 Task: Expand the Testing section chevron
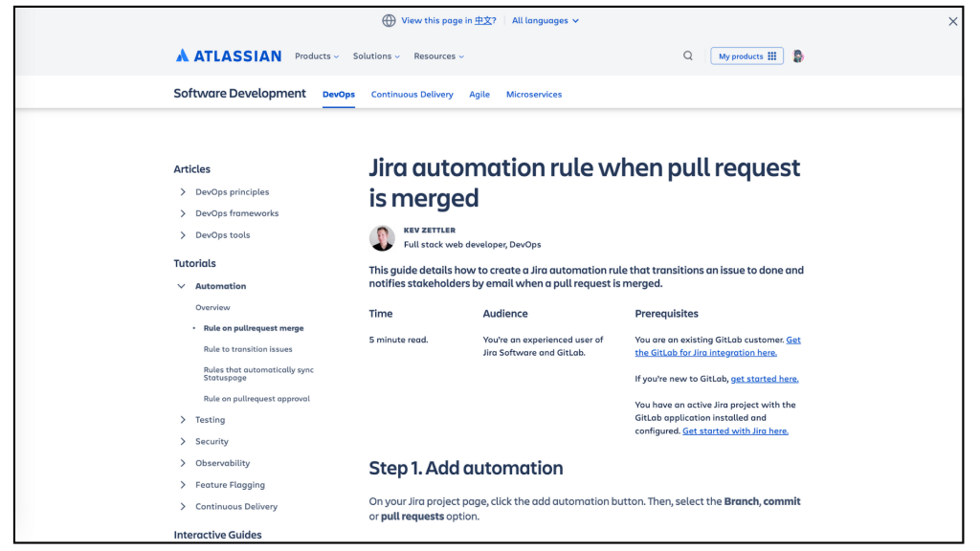(183, 420)
